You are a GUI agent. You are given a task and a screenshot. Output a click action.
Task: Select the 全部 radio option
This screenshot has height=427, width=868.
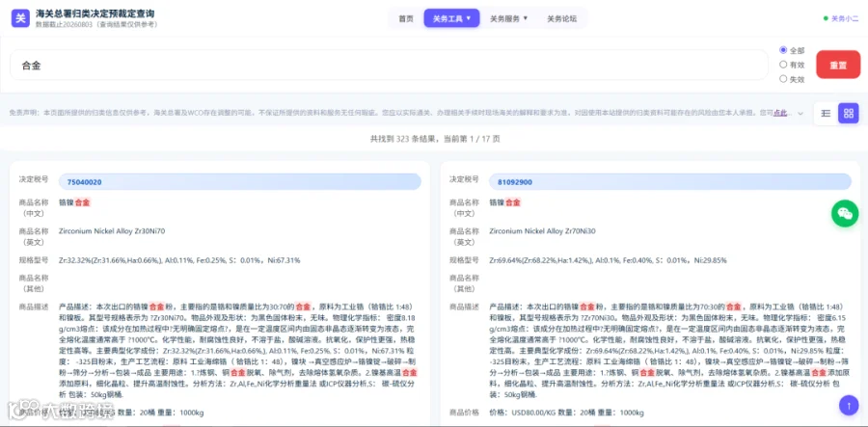click(783, 50)
